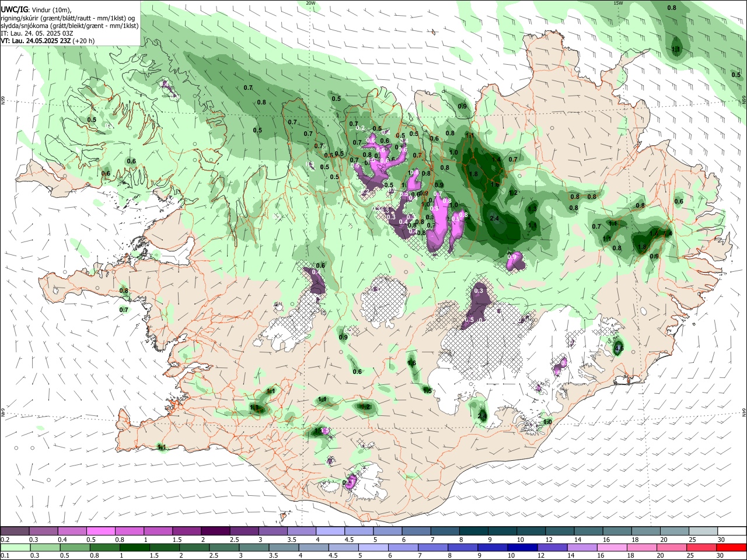The image size is (747, 560).
Task: Click the '20W' longitude label
Action: pyautogui.click(x=310, y=3)
